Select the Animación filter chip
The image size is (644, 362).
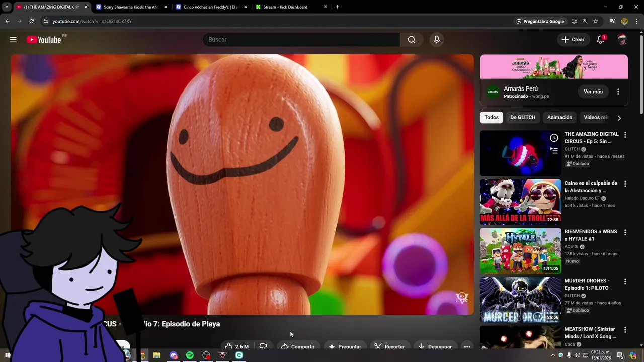[x=559, y=117]
